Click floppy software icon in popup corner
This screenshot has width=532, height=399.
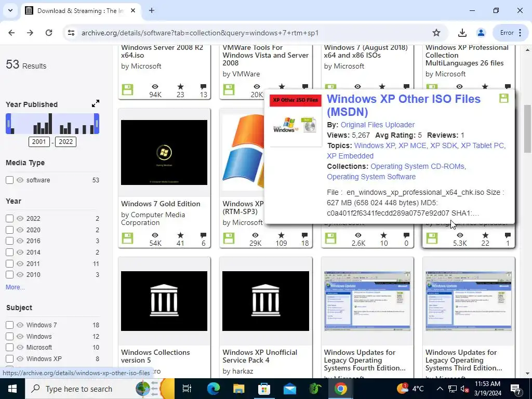[x=504, y=98]
